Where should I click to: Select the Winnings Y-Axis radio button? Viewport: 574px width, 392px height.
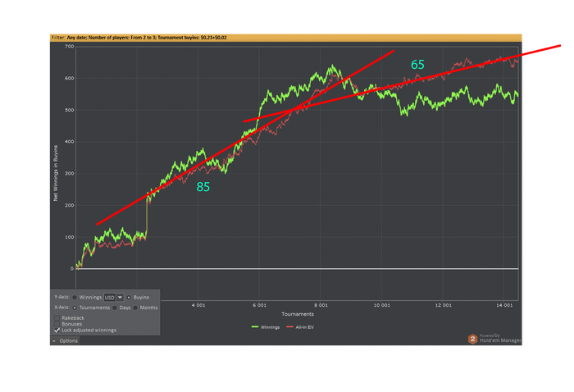[x=75, y=297]
